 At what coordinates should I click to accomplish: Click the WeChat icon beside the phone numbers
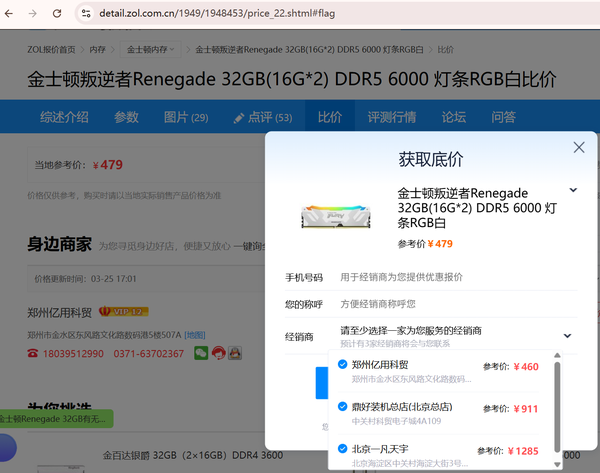[x=201, y=353]
